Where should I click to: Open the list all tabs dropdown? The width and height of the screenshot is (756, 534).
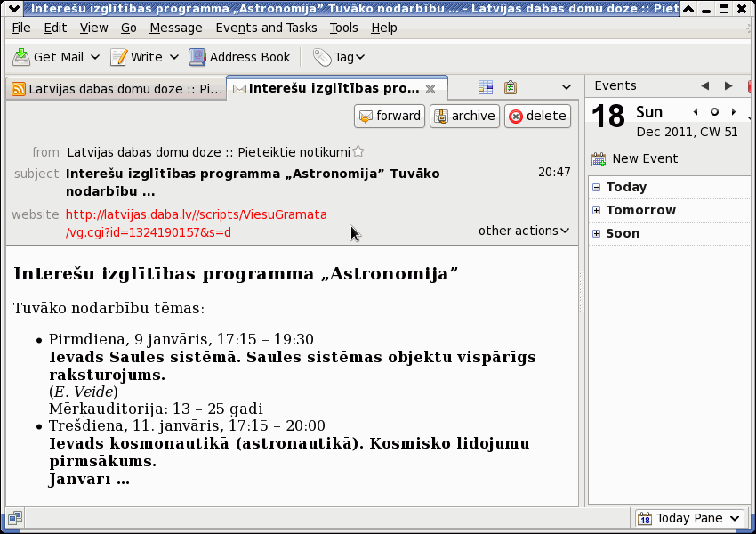point(567,87)
